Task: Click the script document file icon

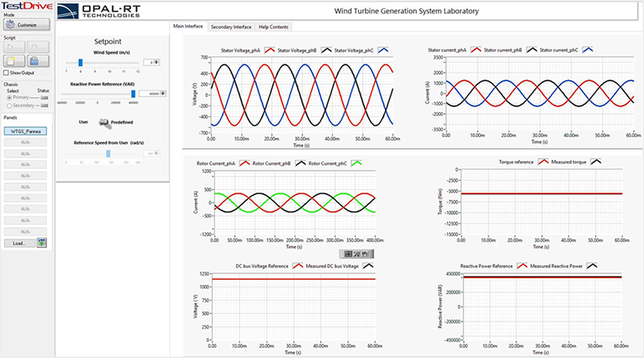Action: point(15,60)
